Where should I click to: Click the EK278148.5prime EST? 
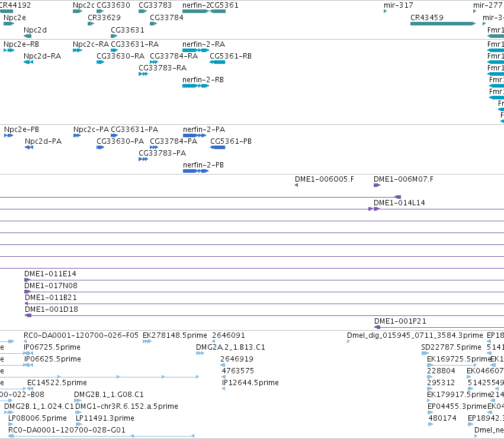coord(147,341)
